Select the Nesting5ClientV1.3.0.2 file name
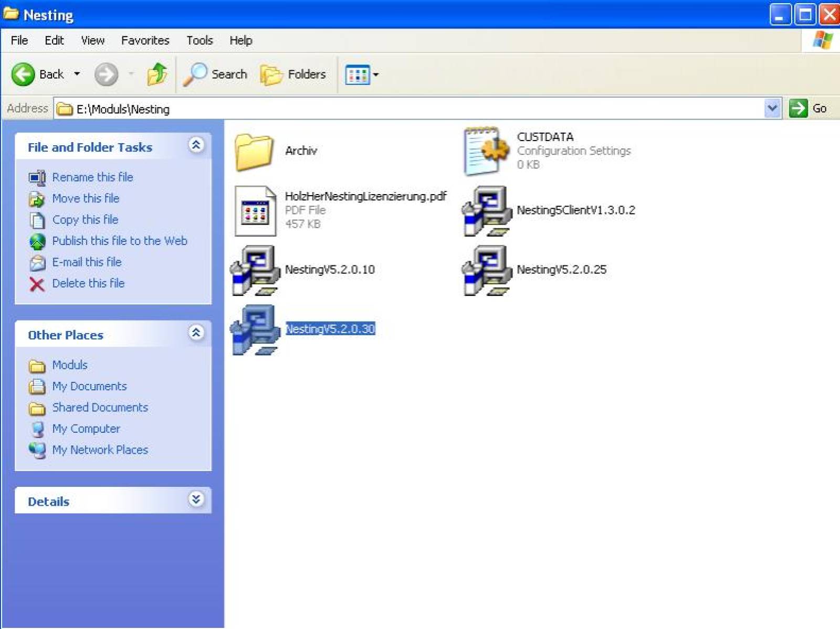 tap(576, 210)
